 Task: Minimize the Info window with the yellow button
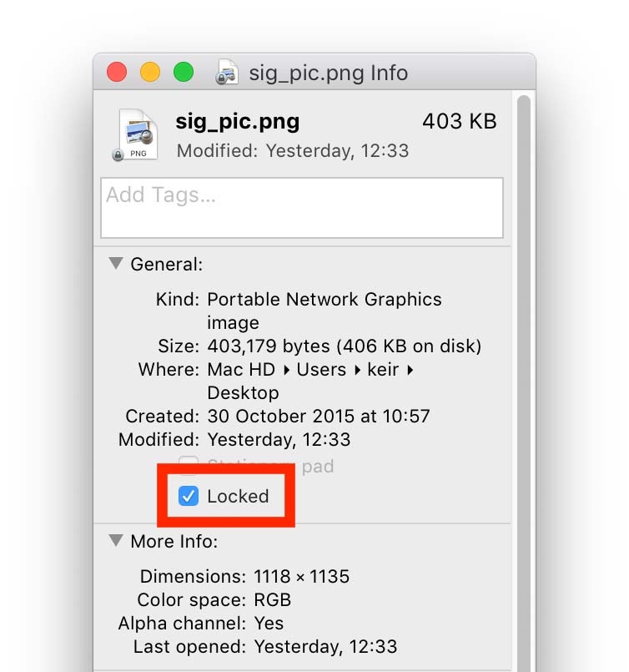click(x=150, y=73)
